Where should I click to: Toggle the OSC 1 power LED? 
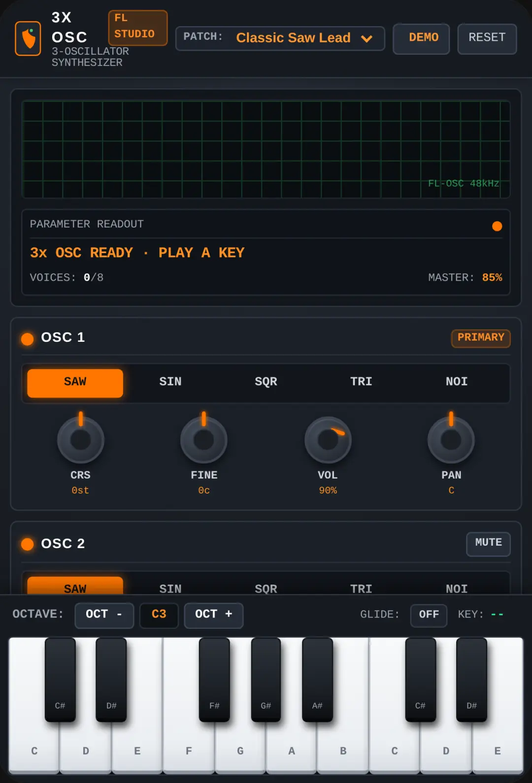(x=28, y=339)
